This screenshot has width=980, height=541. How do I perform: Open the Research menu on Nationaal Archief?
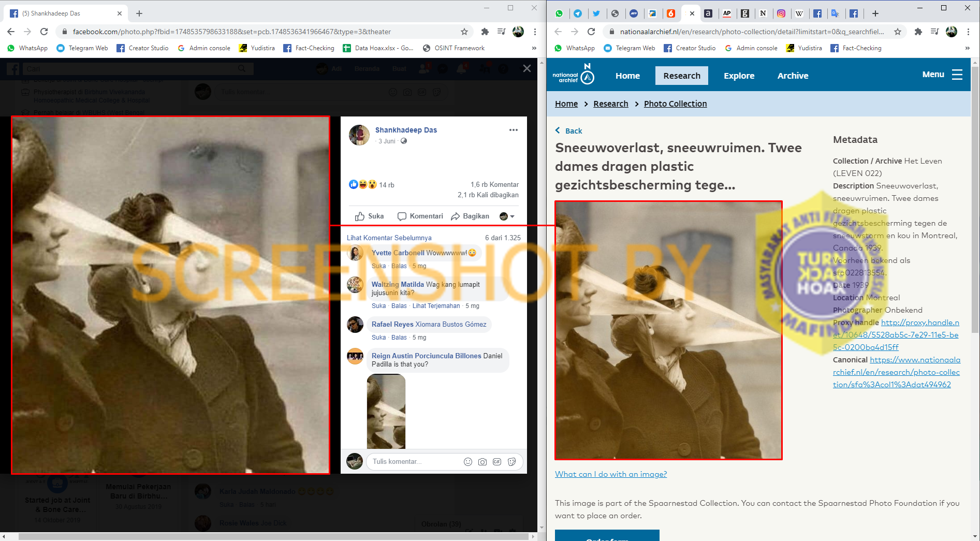[x=682, y=76]
